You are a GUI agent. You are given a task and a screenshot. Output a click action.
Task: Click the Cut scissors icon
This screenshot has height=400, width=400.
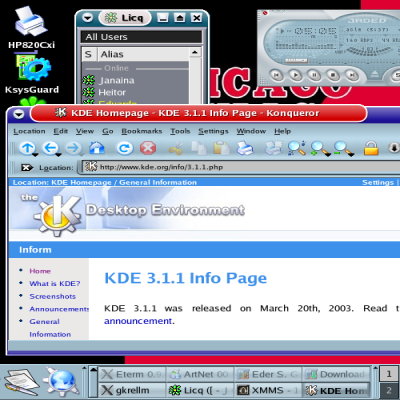176,149
